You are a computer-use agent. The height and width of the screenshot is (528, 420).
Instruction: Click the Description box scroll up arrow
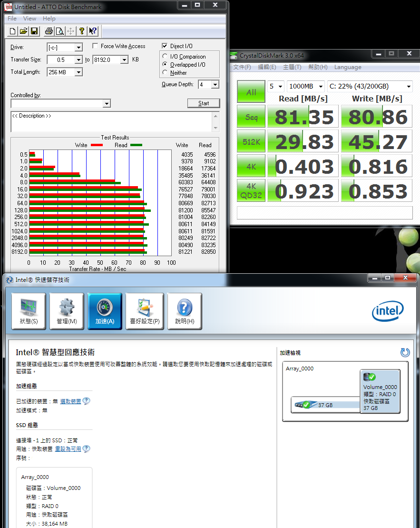tap(216, 116)
